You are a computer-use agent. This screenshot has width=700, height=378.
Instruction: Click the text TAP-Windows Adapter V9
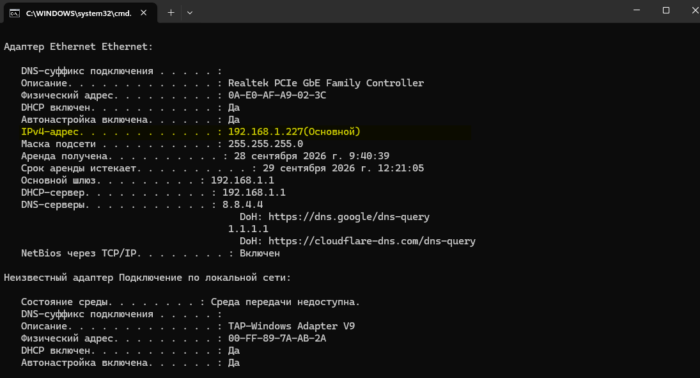[292, 326]
